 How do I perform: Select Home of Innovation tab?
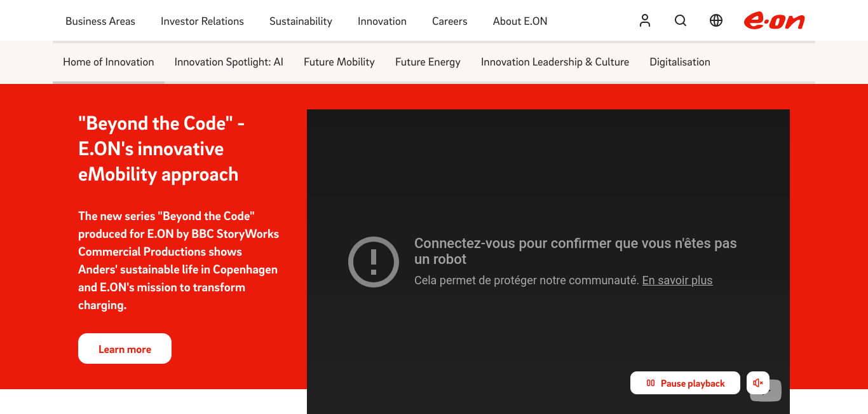pyautogui.click(x=109, y=62)
